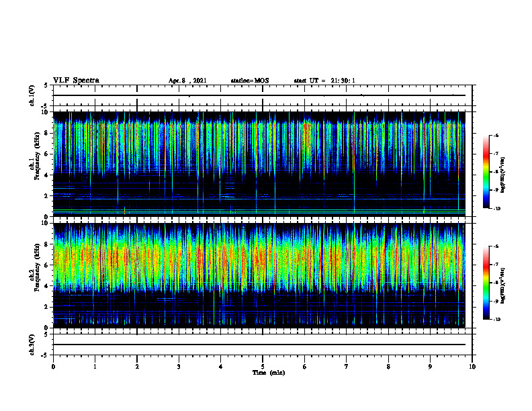Viewport: 532px width, 411px height.
Task: Select the ch.1 "Frequency (kHz)" axis label
Action: tap(37, 156)
